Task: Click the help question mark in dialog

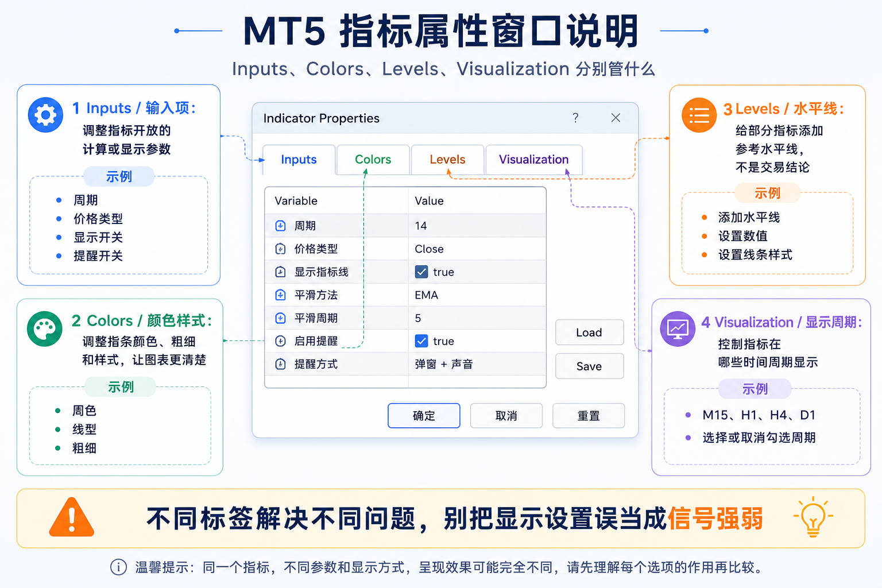Action: (x=575, y=118)
